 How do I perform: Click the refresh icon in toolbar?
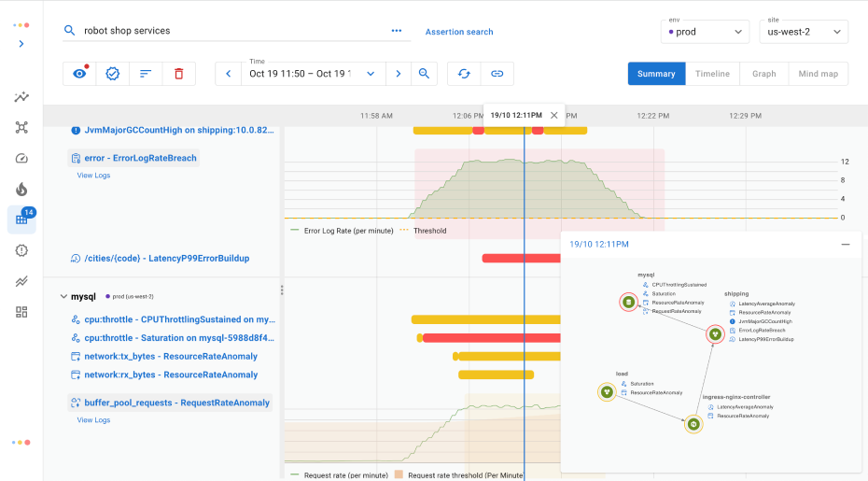pos(464,74)
